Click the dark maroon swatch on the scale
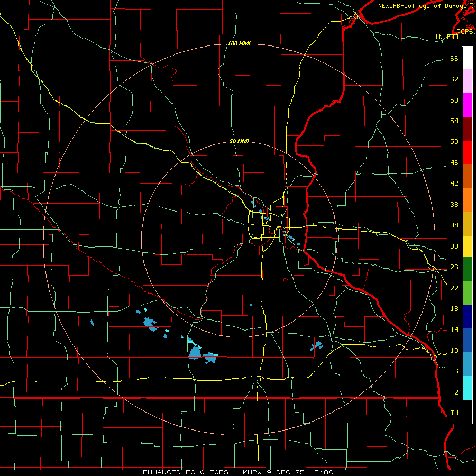This screenshot has width=476, height=476. 467,129
